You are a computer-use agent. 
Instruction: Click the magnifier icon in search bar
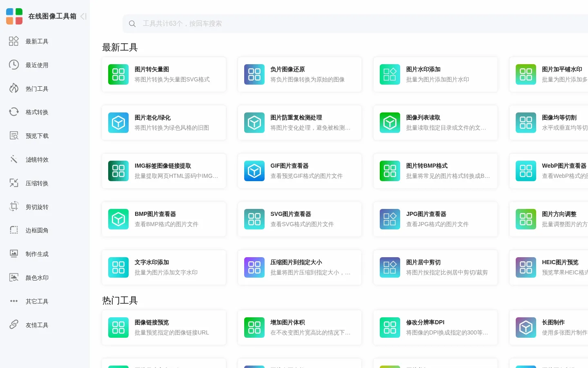click(132, 24)
